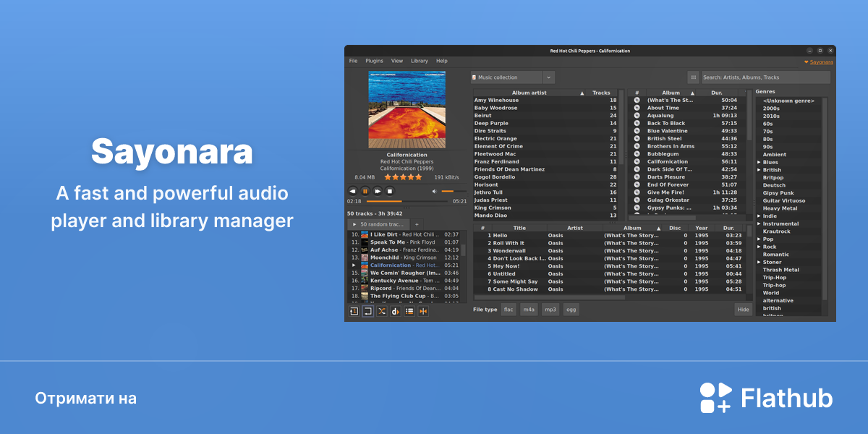Open the Sayonara link at top right
The image size is (868, 434).
pos(821,62)
